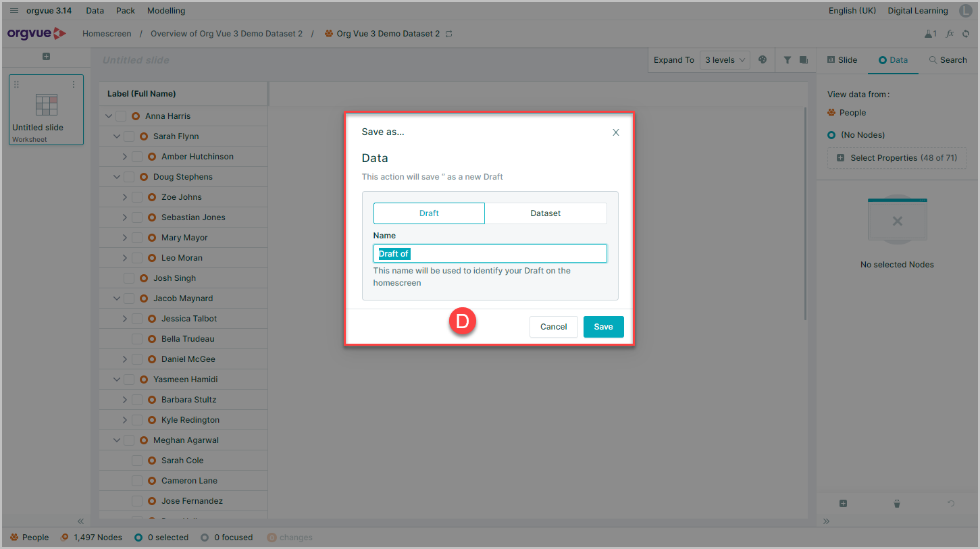The height and width of the screenshot is (549, 980).
Task: Tick the checkbox beside Josh Singh
Action: [129, 278]
